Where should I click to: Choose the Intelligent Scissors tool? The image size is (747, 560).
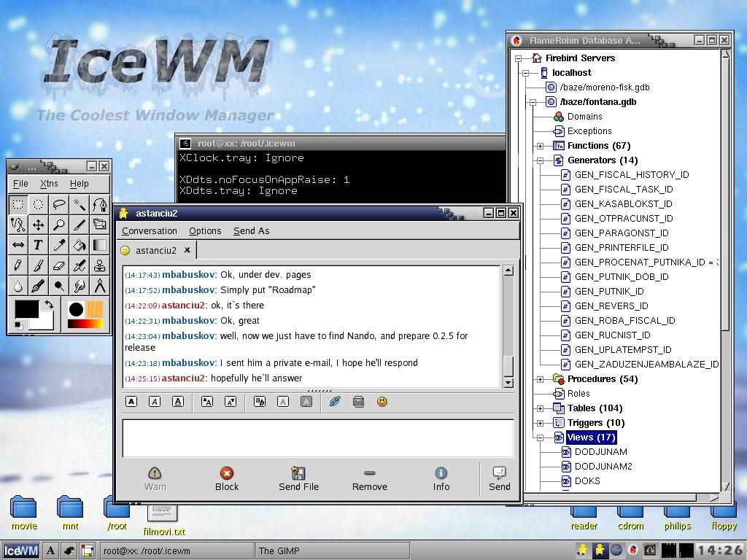(18, 225)
